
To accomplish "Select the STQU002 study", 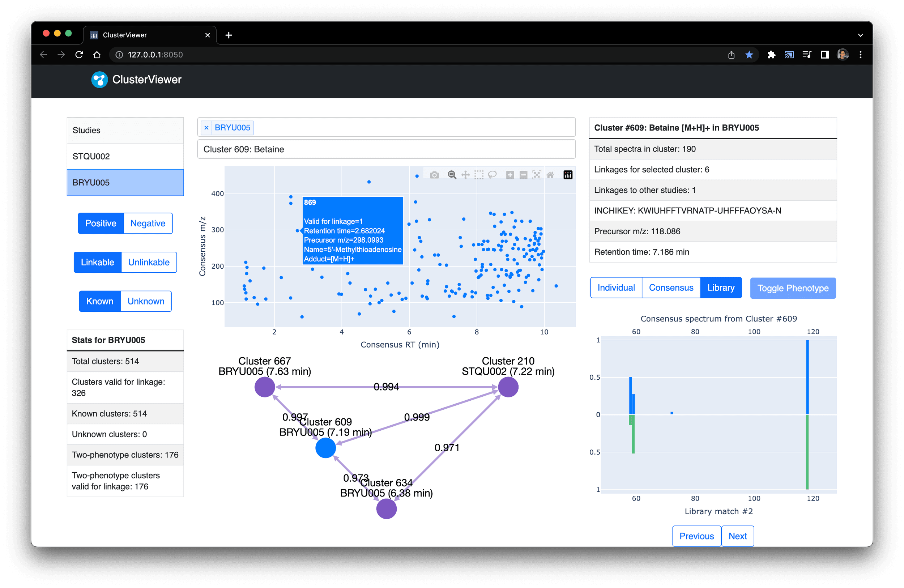I will click(125, 157).
